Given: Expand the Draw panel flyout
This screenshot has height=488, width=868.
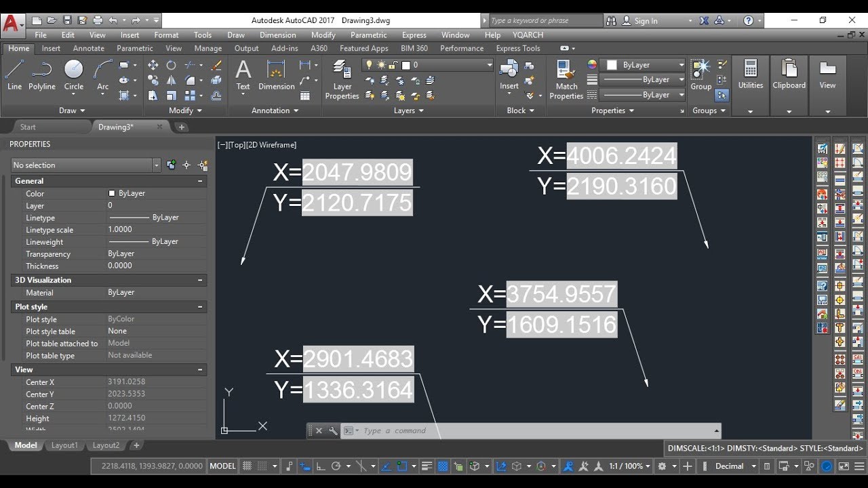Looking at the screenshot, I should [72, 110].
